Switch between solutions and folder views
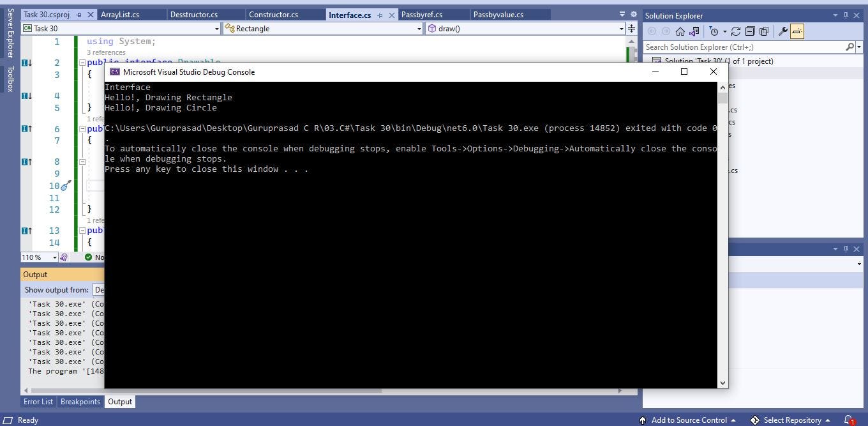868x426 pixels. (x=694, y=31)
